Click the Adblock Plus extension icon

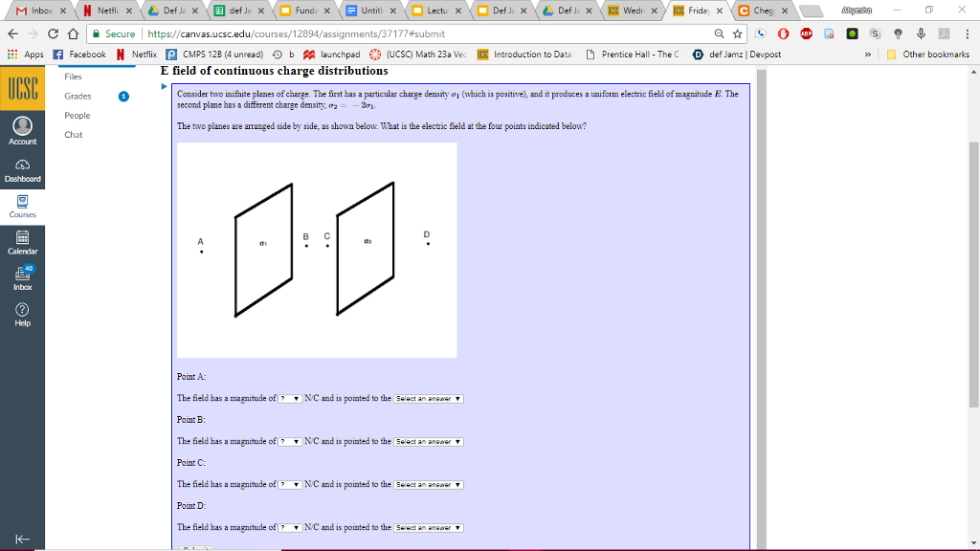[x=806, y=33]
